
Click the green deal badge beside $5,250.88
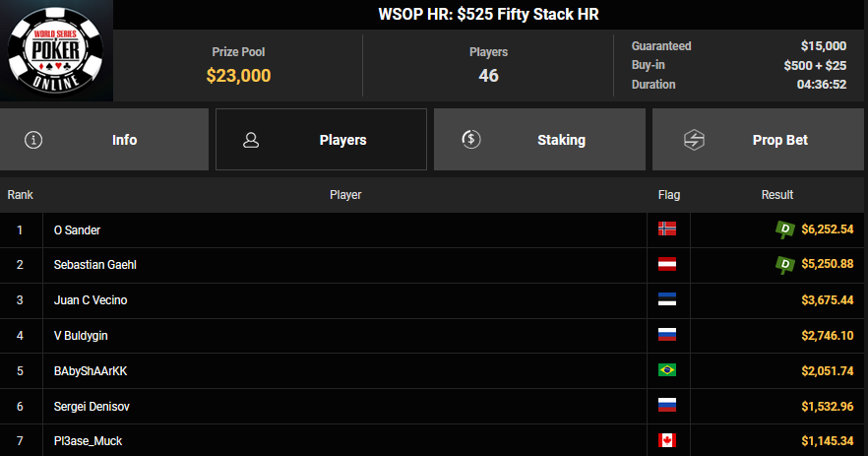[x=784, y=264]
